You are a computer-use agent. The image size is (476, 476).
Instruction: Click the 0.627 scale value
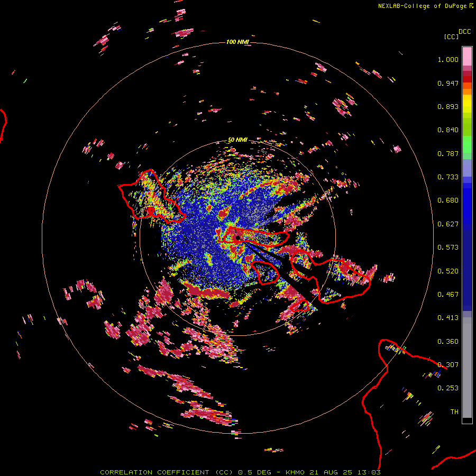click(448, 224)
